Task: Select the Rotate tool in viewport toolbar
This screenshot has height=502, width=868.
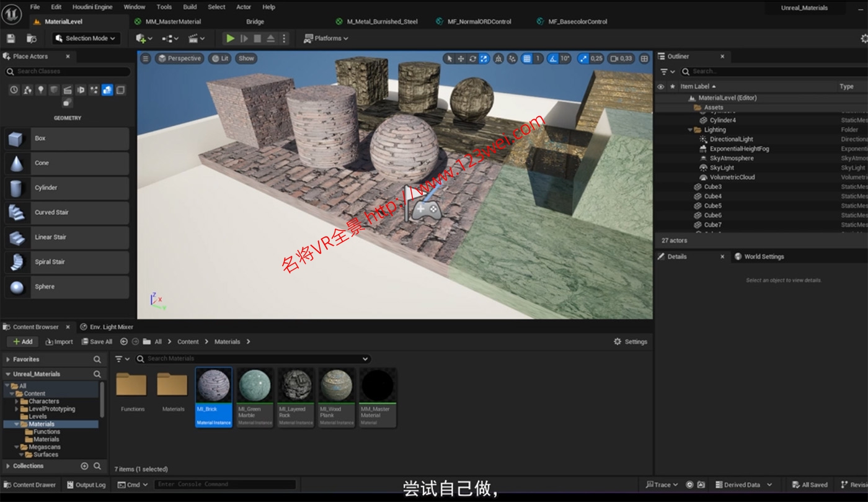Action: pyautogui.click(x=472, y=58)
